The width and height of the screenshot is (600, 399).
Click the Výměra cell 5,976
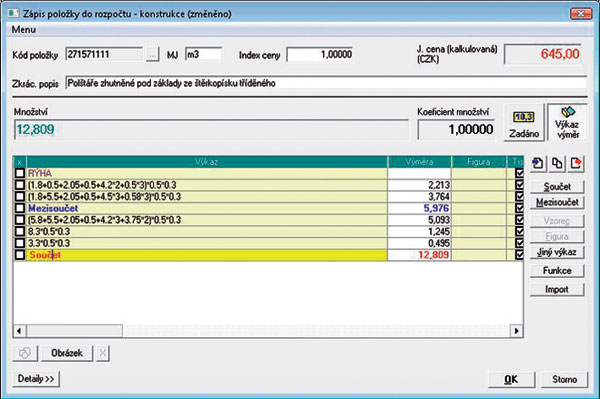click(419, 208)
